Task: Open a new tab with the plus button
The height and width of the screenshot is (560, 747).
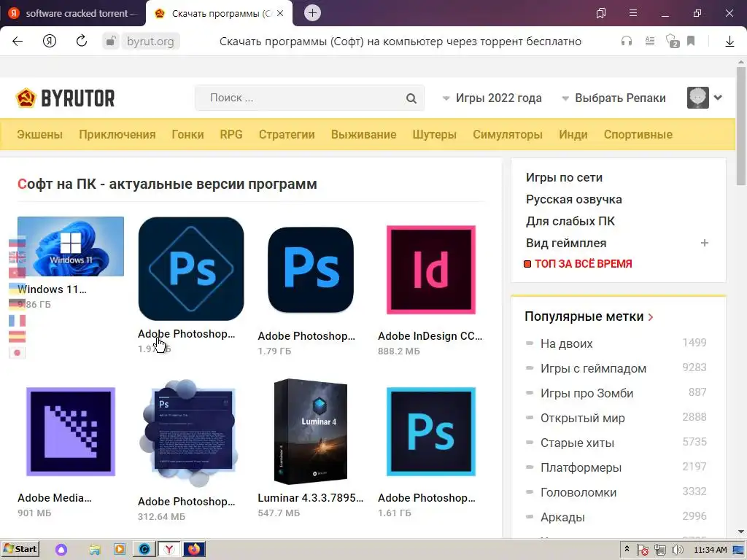Action: pos(312,13)
